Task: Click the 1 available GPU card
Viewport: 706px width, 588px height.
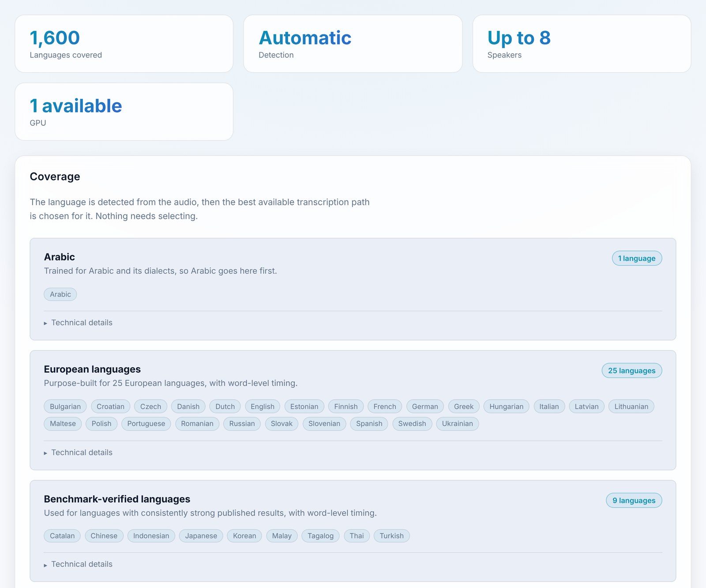Action: (x=124, y=112)
